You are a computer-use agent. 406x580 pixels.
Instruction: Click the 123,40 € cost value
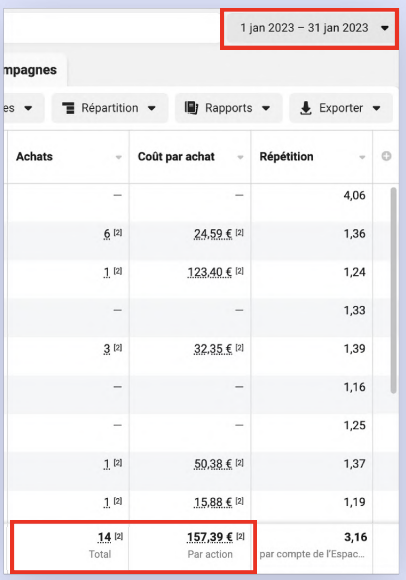pos(210,272)
